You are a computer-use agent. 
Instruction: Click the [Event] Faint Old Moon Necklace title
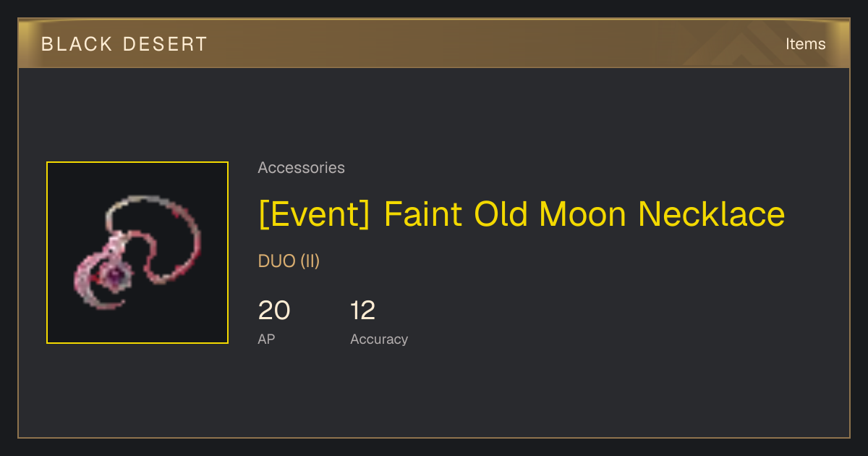click(x=522, y=214)
